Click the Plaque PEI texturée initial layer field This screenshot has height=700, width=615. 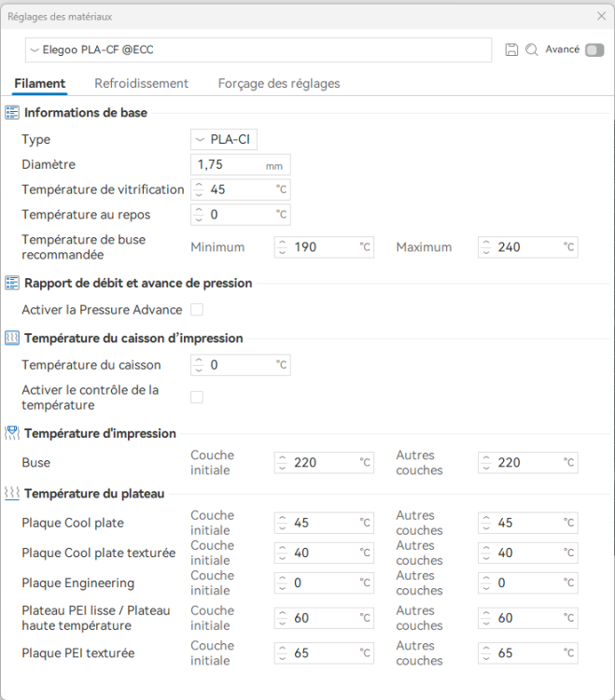click(x=324, y=653)
